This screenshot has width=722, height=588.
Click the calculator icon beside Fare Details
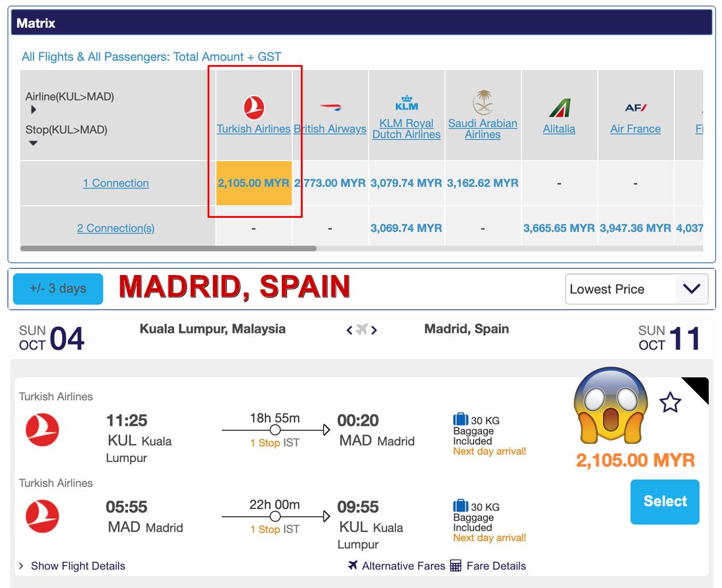click(x=455, y=566)
